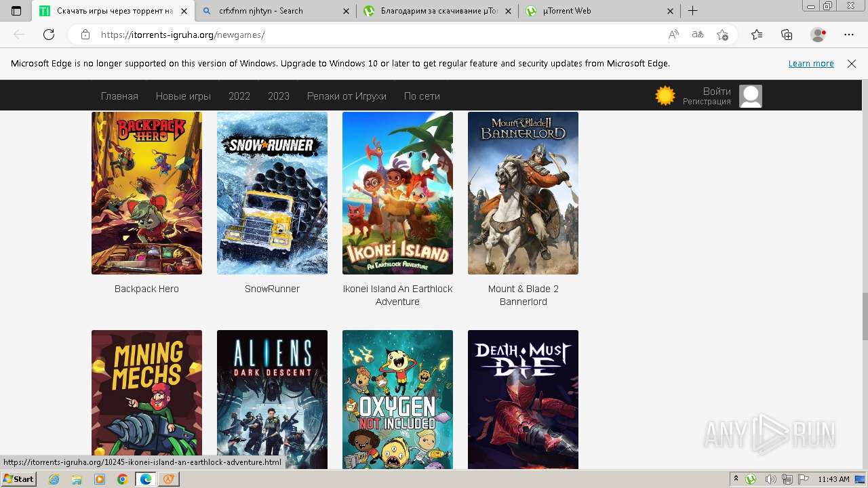Launch Google Chrome from taskbar

122,479
